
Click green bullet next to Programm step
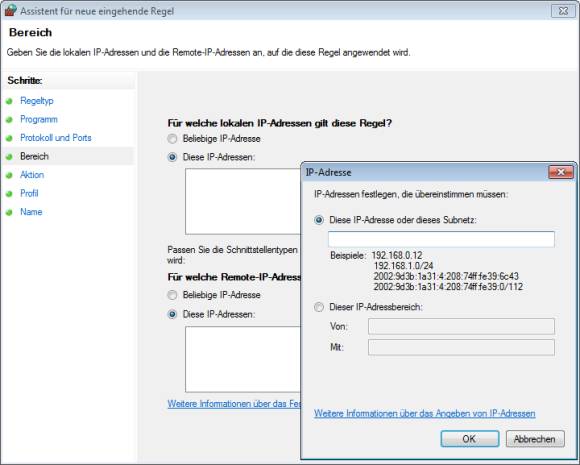click(10, 119)
